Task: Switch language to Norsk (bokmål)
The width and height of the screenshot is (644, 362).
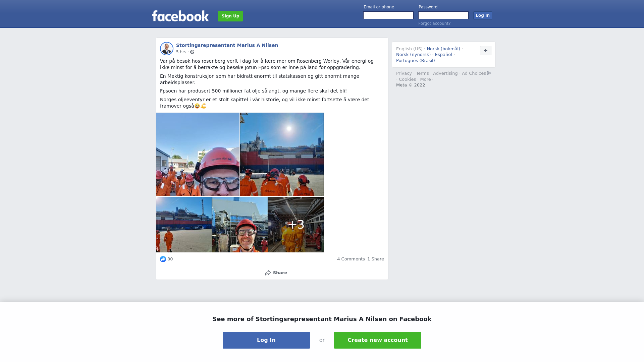Action: pos(443,49)
